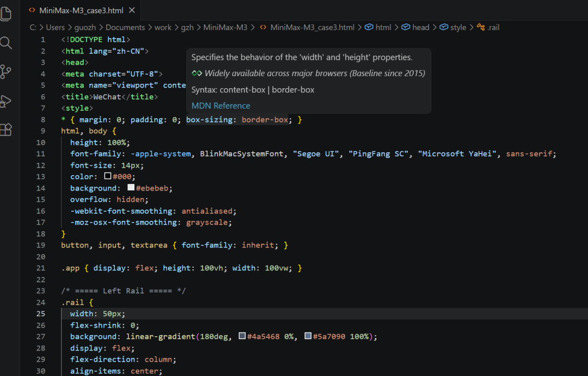Click the Baseline availability icon in tooltip
The width and height of the screenshot is (588, 376).
pos(197,73)
